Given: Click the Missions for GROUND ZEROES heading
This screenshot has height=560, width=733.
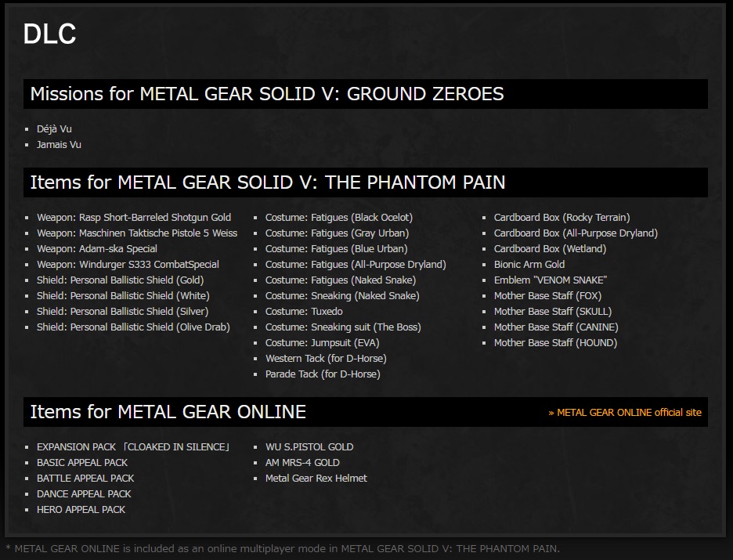Looking at the screenshot, I should tap(267, 94).
